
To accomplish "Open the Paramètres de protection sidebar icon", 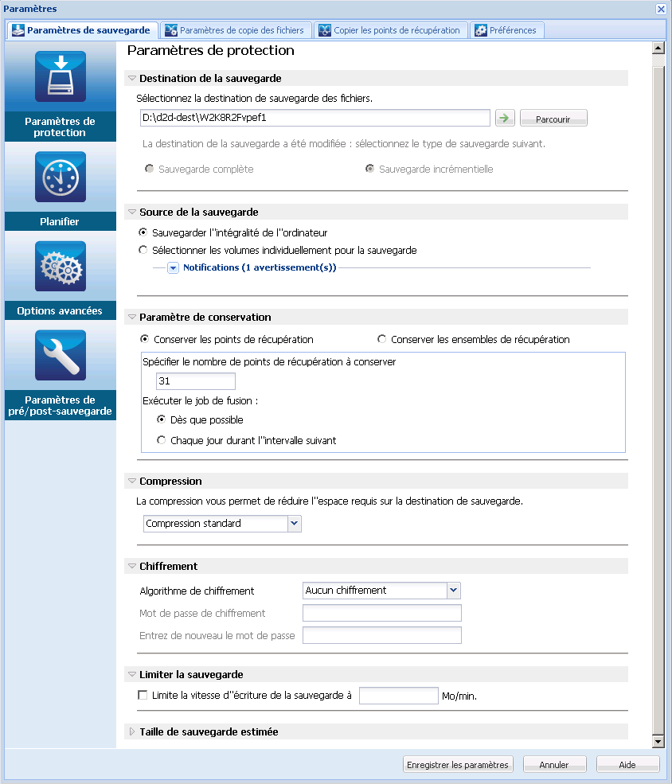I will (60, 76).
